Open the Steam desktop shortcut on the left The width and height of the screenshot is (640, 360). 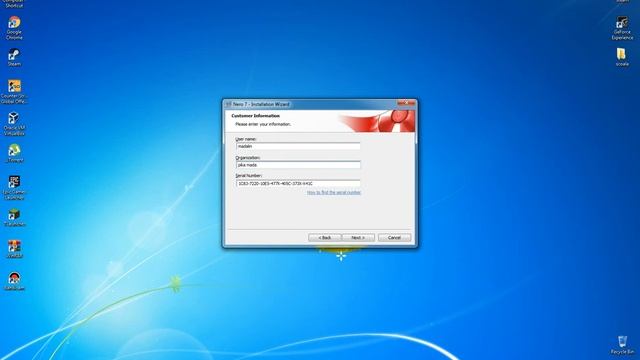point(14,58)
